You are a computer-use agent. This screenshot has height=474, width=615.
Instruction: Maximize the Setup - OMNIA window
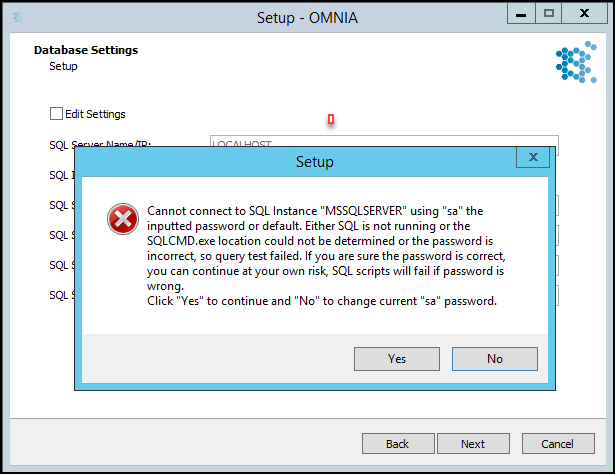pyautogui.click(x=549, y=14)
